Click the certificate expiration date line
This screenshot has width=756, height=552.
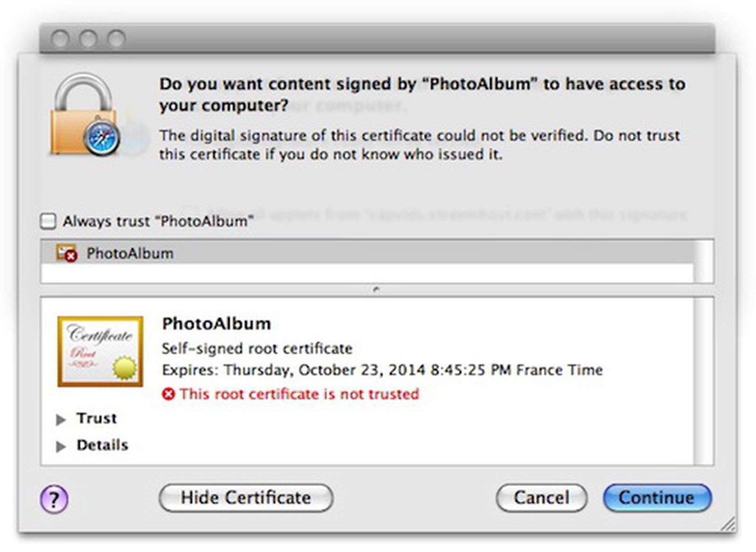point(382,370)
